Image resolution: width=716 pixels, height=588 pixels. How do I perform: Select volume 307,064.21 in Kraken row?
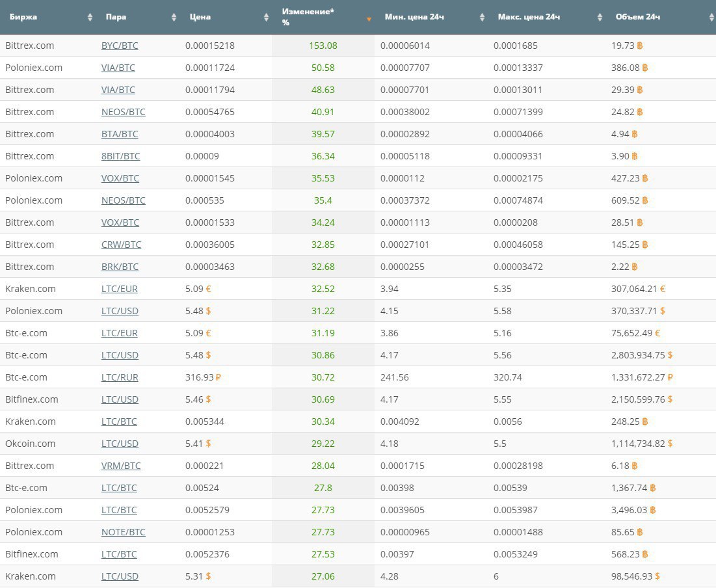pos(634,289)
